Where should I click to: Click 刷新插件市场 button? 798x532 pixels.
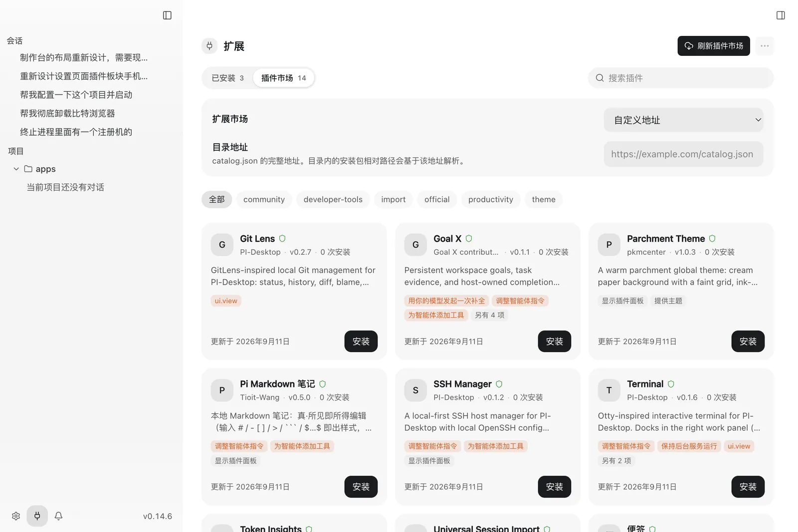(x=714, y=46)
